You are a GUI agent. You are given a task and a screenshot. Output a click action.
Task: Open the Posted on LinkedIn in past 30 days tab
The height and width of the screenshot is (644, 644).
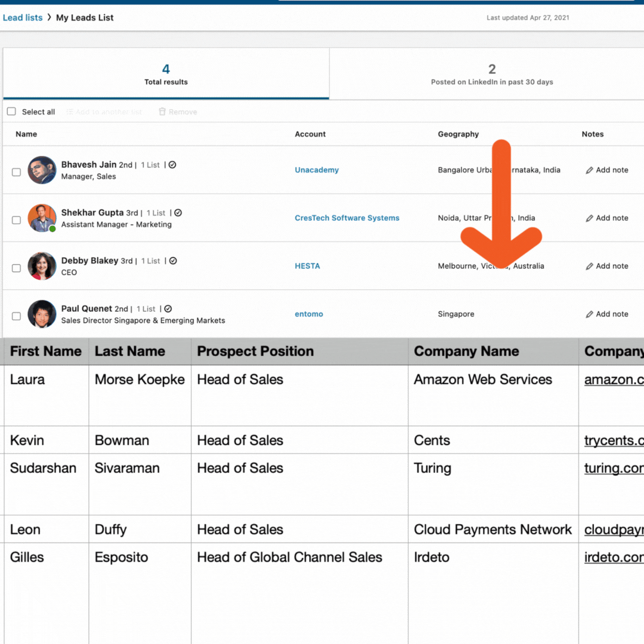[491, 74]
